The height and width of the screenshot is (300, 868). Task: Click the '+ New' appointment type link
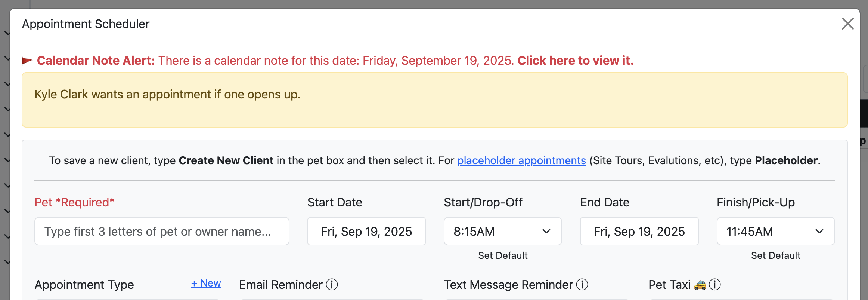[x=206, y=283]
